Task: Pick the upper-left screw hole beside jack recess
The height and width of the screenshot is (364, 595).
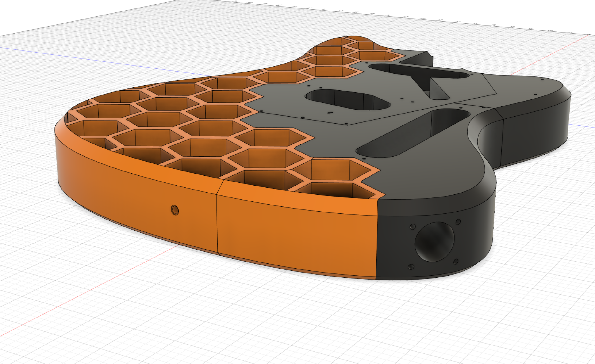Action: (413, 227)
